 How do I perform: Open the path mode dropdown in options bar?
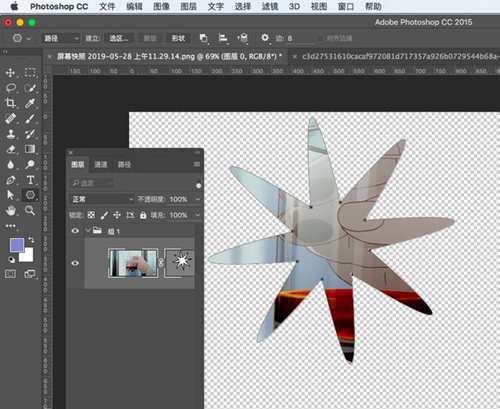61,38
